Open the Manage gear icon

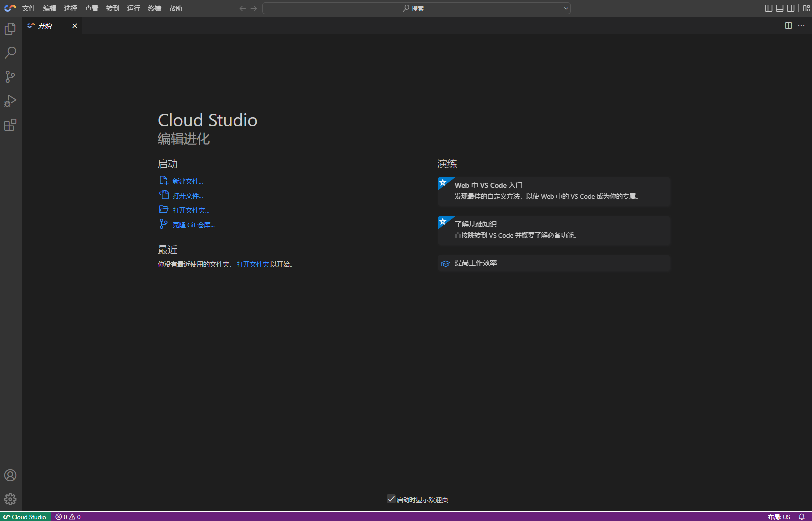(10, 499)
